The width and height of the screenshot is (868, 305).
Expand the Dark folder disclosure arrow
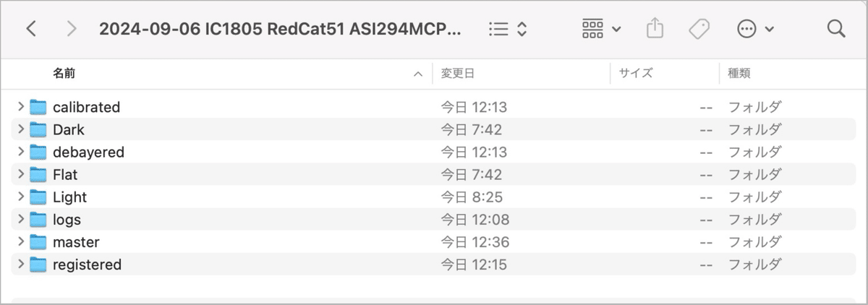pos(21,129)
